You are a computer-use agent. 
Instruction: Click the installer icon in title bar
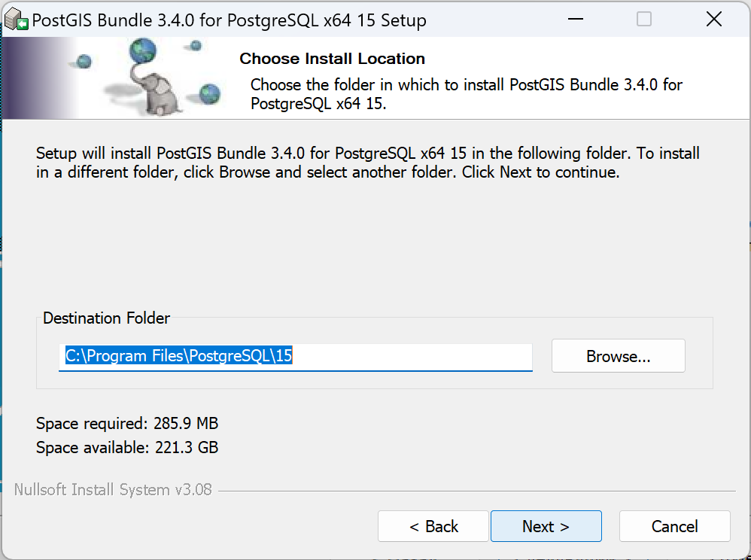(16, 20)
